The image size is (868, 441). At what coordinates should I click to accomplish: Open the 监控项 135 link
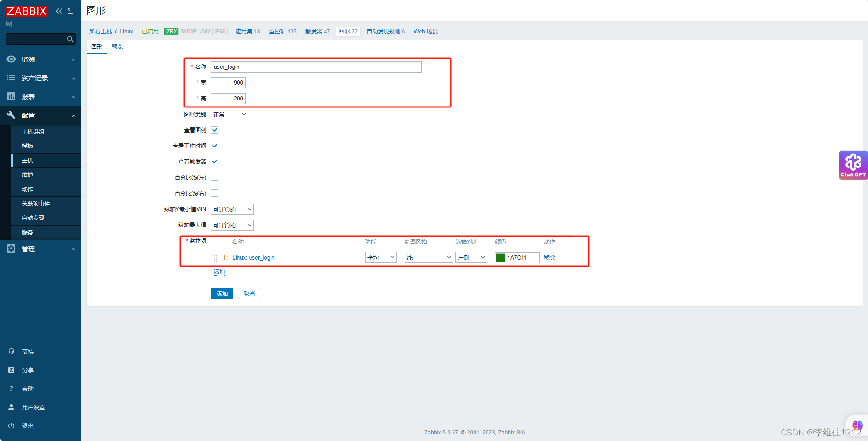[x=283, y=32]
